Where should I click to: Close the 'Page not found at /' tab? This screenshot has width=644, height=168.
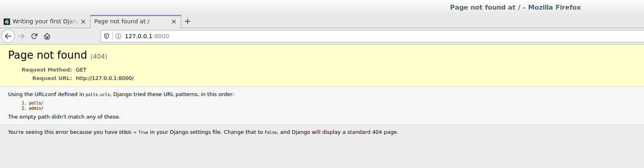coord(174,22)
